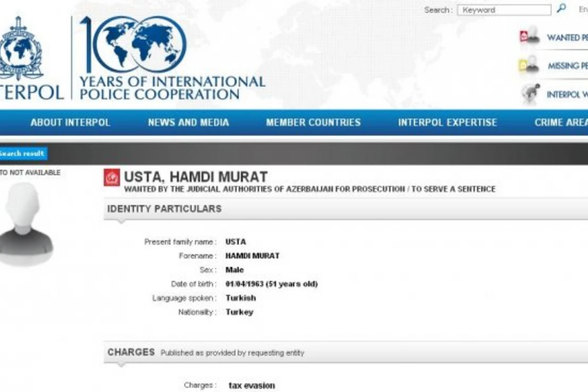Open the Member Countries menu
Screen dimensions: 588x392
point(314,122)
